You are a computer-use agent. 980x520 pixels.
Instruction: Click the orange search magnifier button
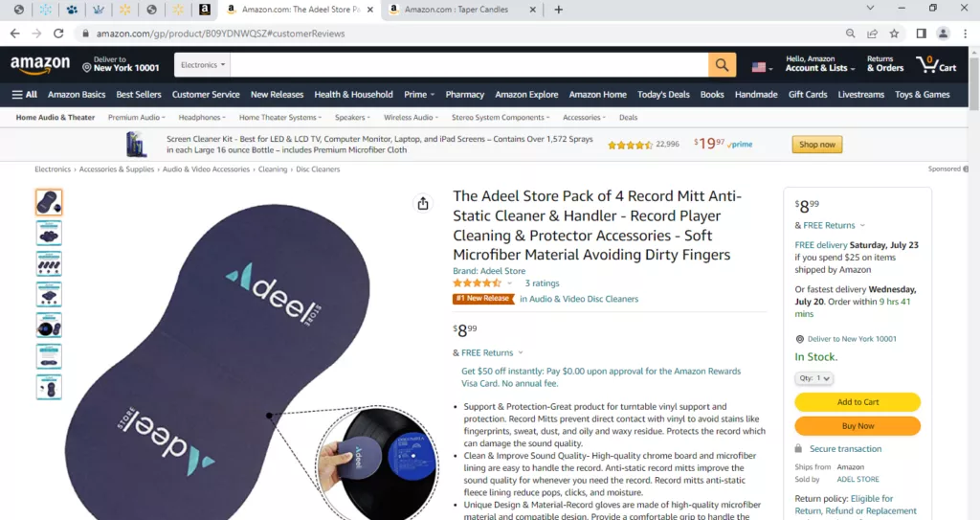point(722,65)
